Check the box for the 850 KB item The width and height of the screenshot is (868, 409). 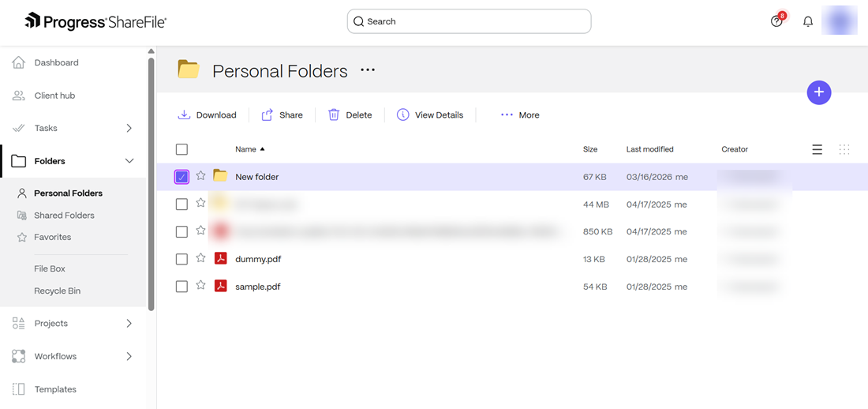pyautogui.click(x=181, y=231)
